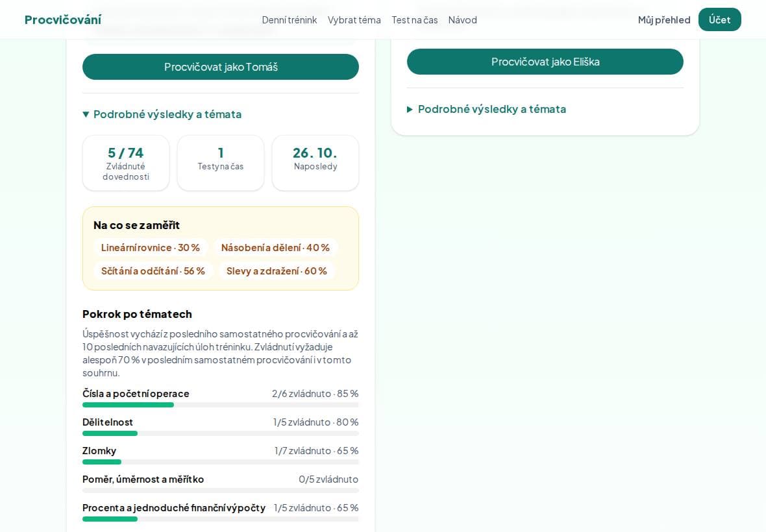Viewport: 766px width, 532px height.
Task: Click Procvičovat jako Tomáš button
Action: tap(220, 67)
